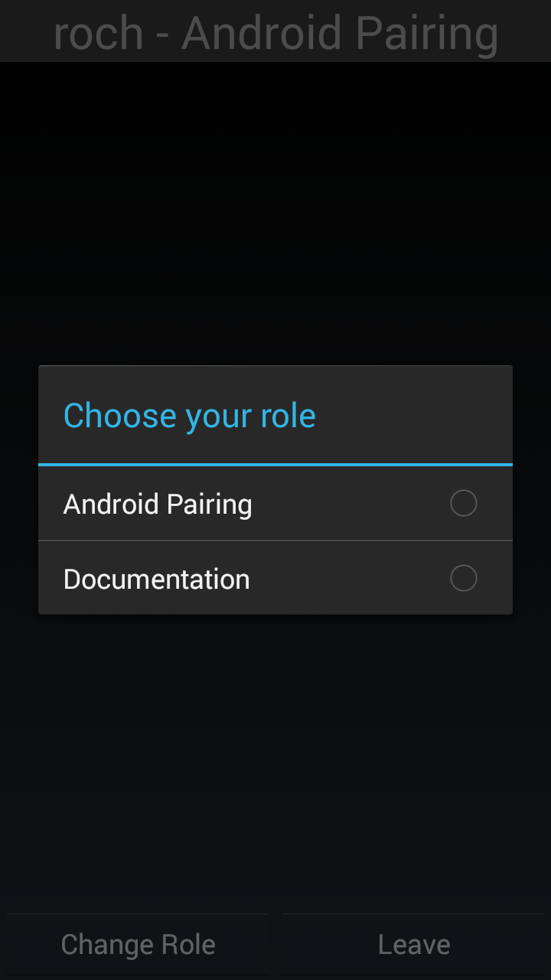Screen dimensions: 551x980
Task: Click 'Android Pairing' text in top header bar
Action: pyautogui.click(x=341, y=34)
